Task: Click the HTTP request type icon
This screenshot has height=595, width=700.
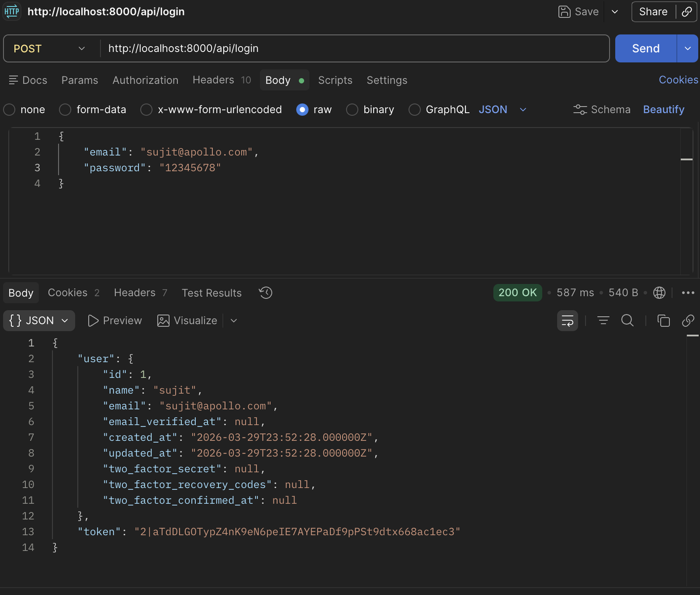Action: coord(12,11)
